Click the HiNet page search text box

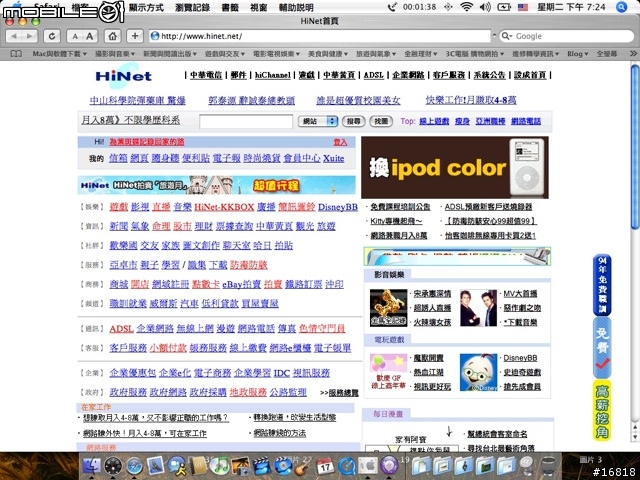(x=246, y=121)
